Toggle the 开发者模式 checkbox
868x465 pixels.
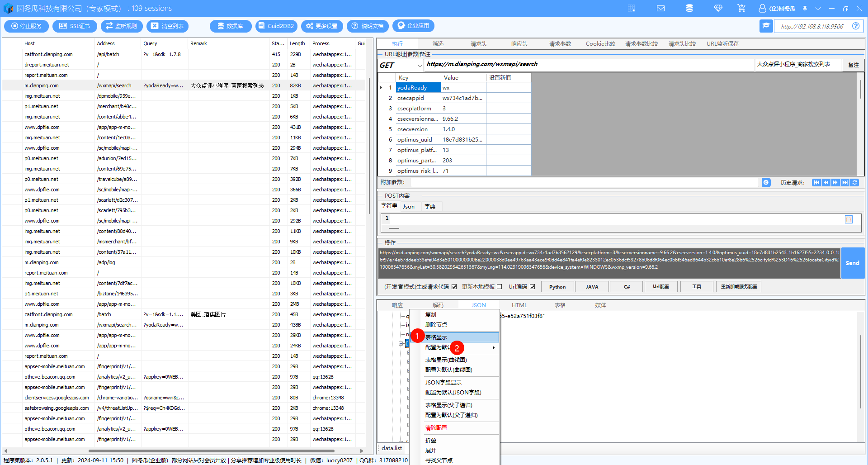[x=454, y=287]
